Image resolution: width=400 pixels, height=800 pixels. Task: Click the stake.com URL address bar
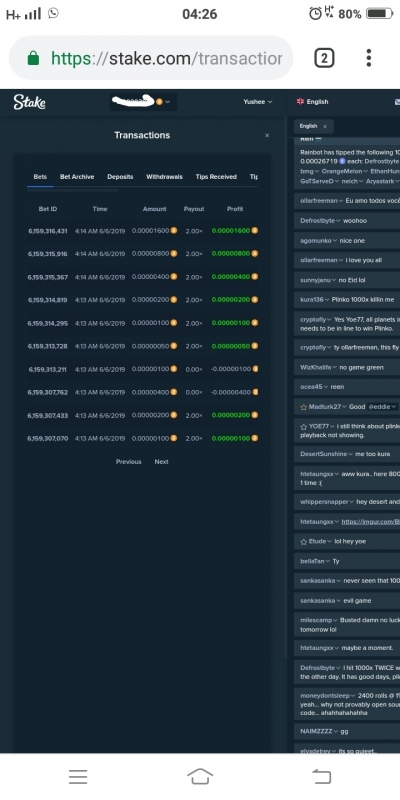151,58
